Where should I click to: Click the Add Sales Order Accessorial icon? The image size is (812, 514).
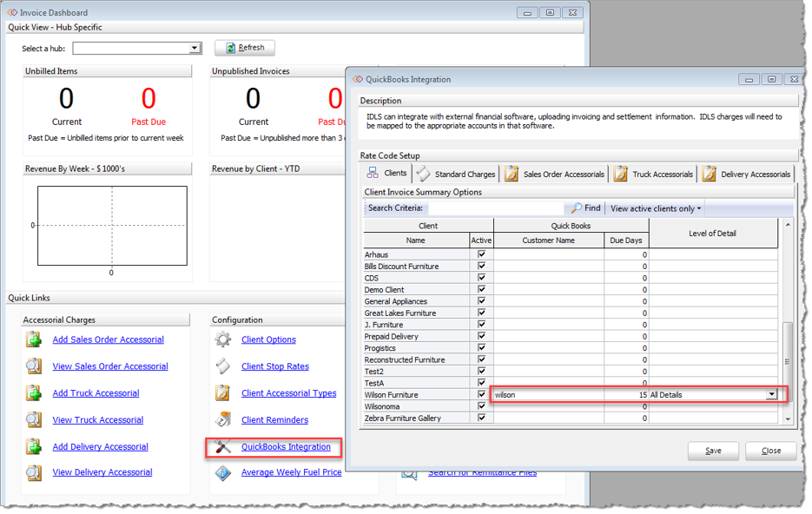[x=34, y=339]
